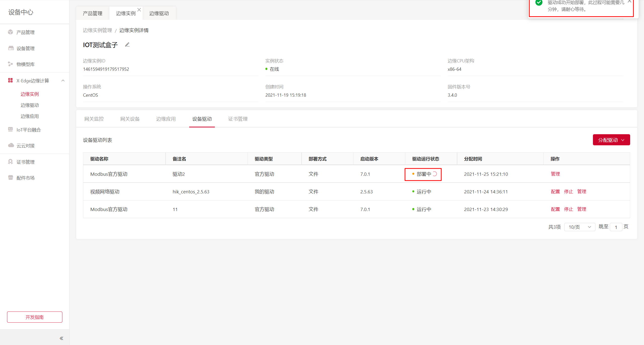Click the 物模型库 sidebar icon

(10, 64)
